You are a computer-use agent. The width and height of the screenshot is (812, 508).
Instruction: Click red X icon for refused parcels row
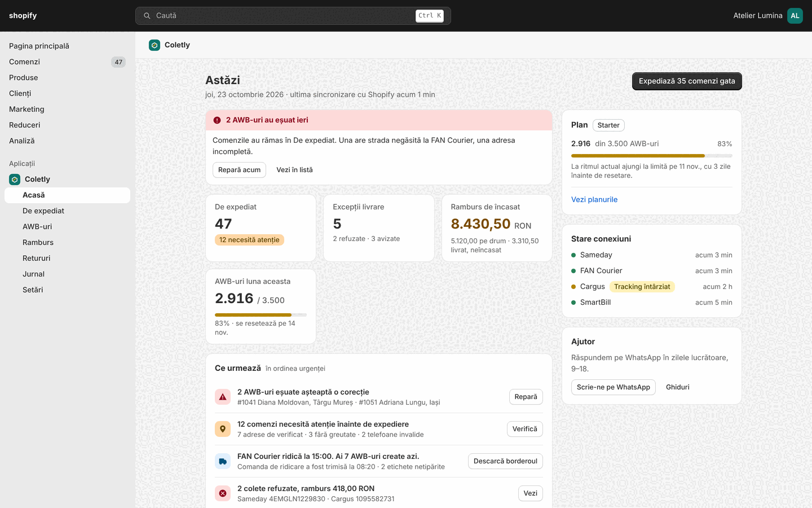pos(223,493)
